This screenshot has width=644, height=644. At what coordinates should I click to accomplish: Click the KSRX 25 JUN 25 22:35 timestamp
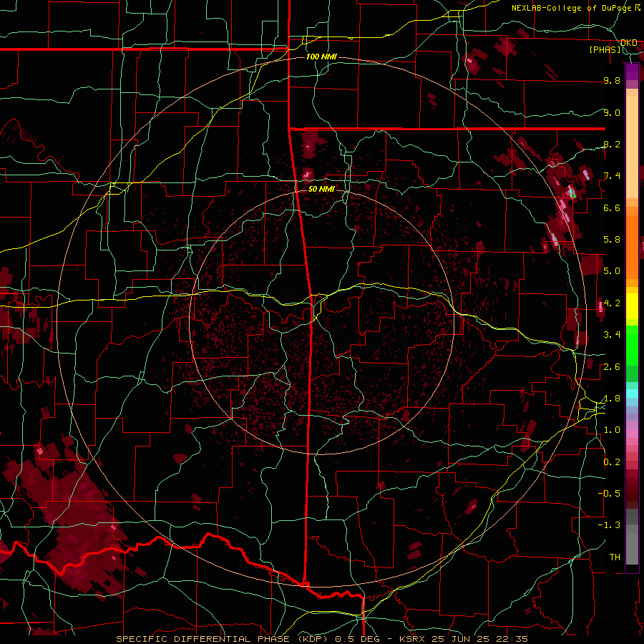click(464, 639)
